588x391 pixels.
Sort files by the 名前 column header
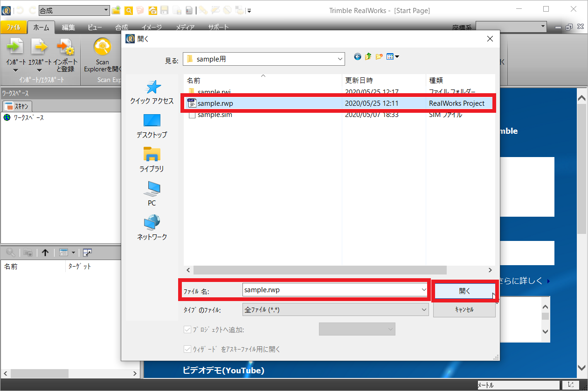click(263, 80)
